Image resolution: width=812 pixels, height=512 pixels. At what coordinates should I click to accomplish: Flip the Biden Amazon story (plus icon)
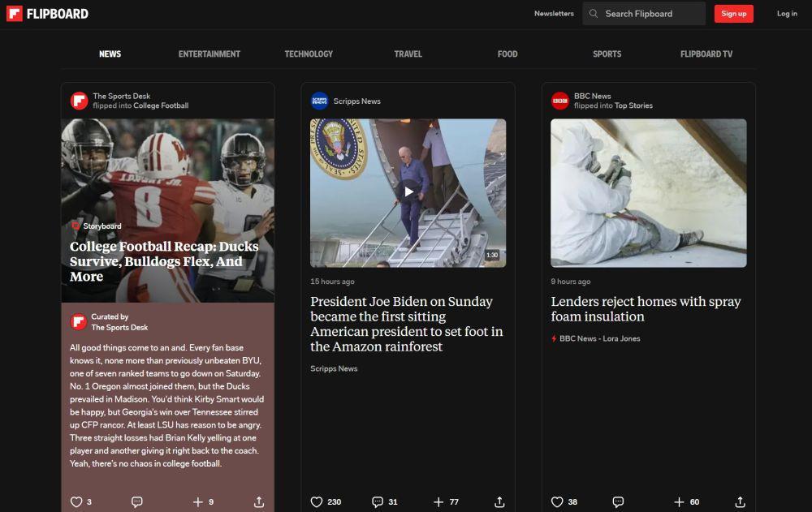(438, 501)
